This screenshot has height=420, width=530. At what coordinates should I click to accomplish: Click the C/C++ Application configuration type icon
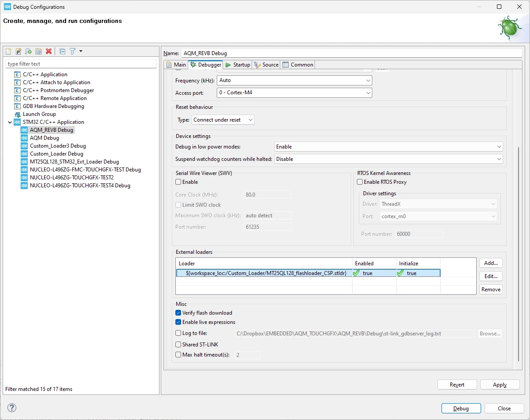click(x=17, y=74)
